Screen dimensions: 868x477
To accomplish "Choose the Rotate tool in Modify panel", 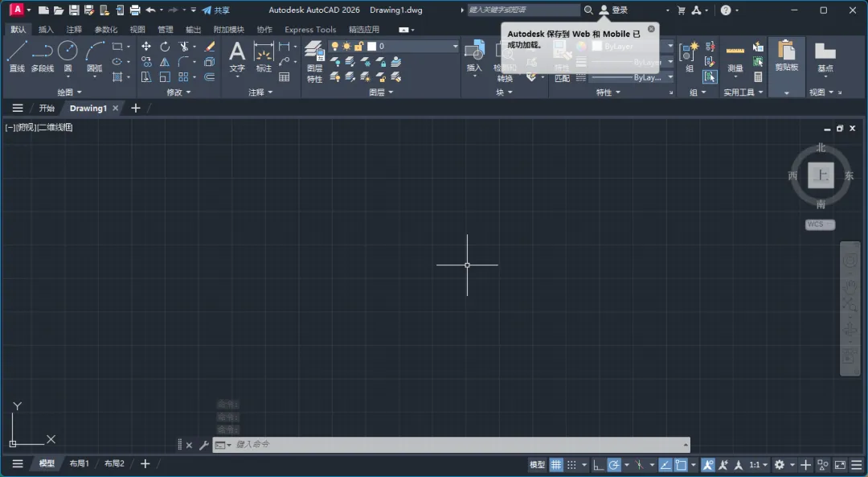I will tap(165, 47).
